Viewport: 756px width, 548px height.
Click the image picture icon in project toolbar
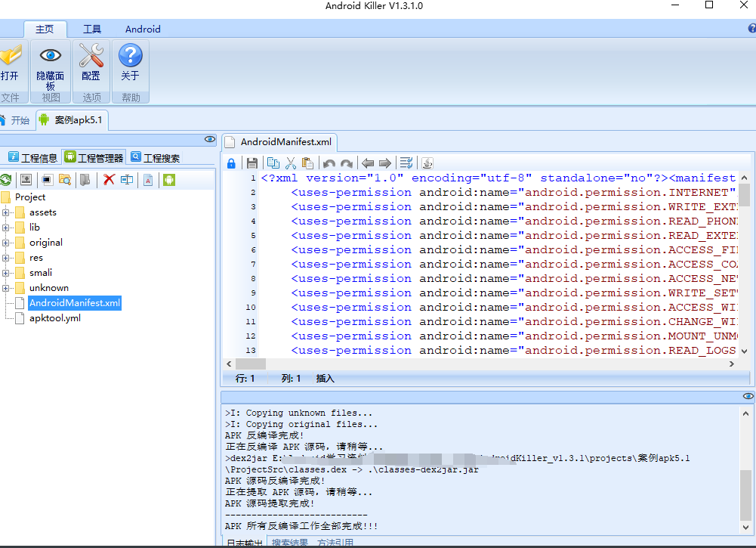26,180
